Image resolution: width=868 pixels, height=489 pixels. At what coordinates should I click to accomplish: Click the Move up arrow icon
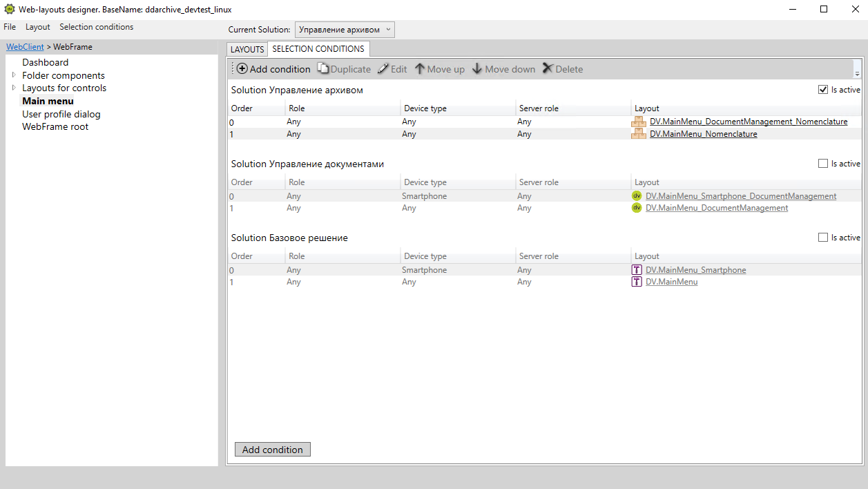419,69
